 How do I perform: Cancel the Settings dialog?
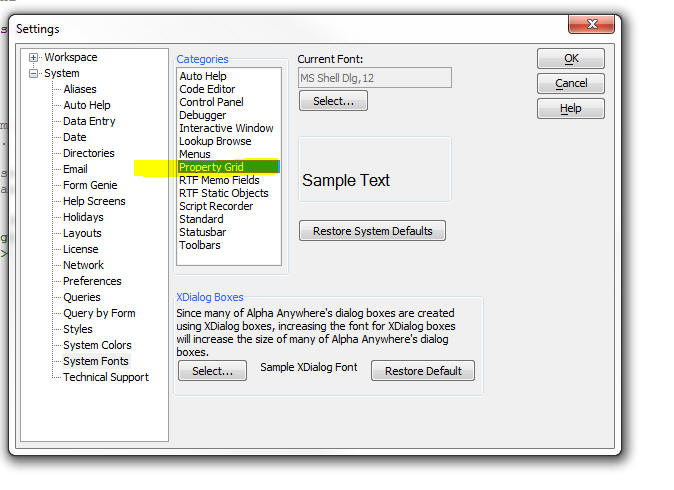pyautogui.click(x=571, y=83)
